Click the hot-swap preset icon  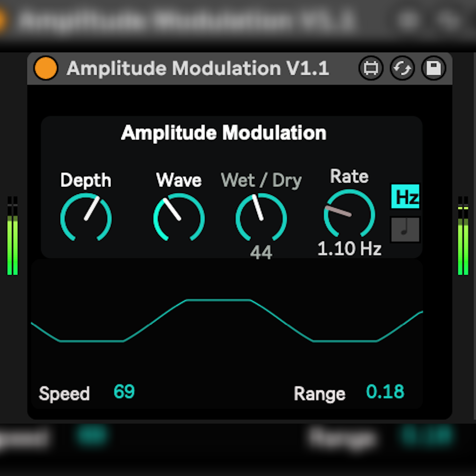(402, 68)
